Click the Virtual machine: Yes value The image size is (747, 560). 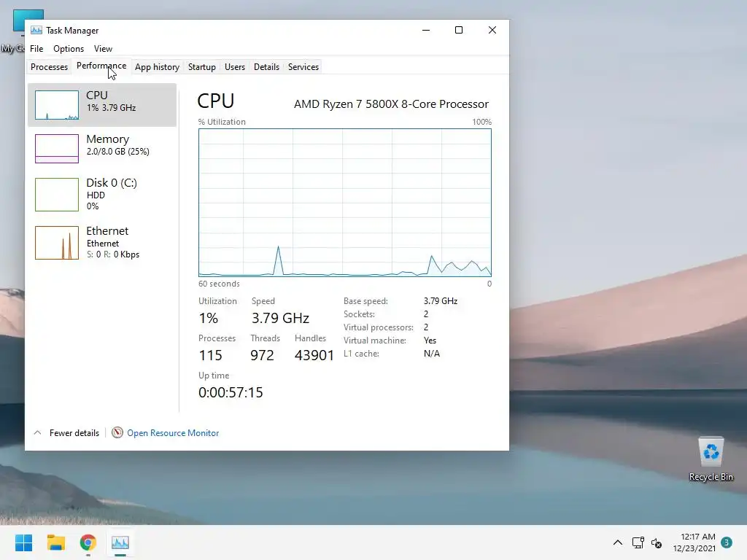[430, 341]
